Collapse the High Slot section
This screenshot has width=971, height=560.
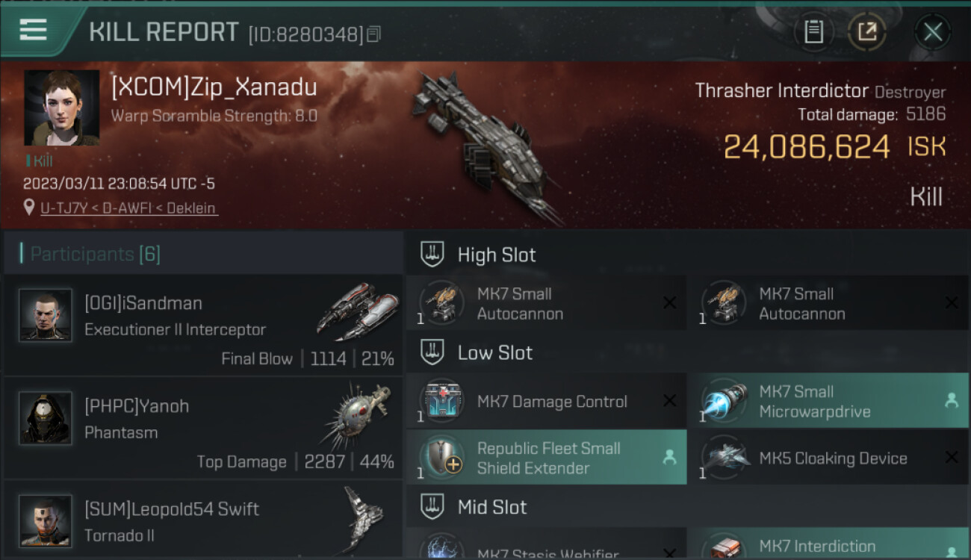[432, 255]
